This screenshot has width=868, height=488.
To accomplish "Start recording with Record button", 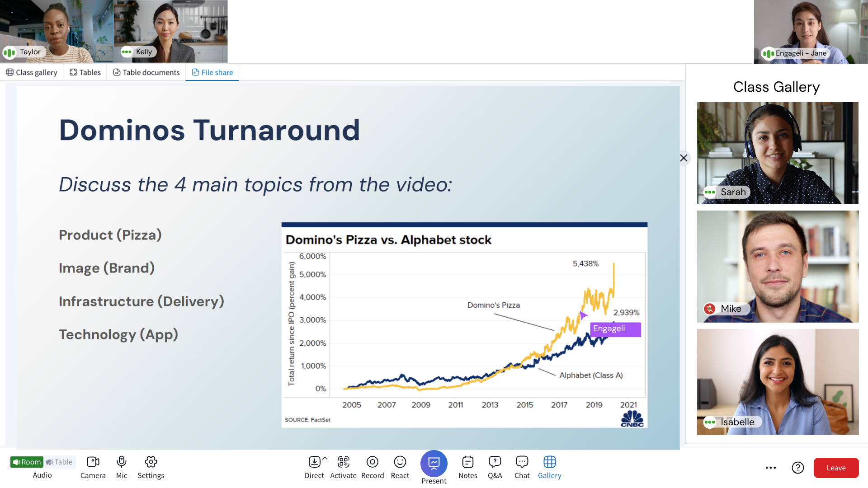I will tap(373, 467).
